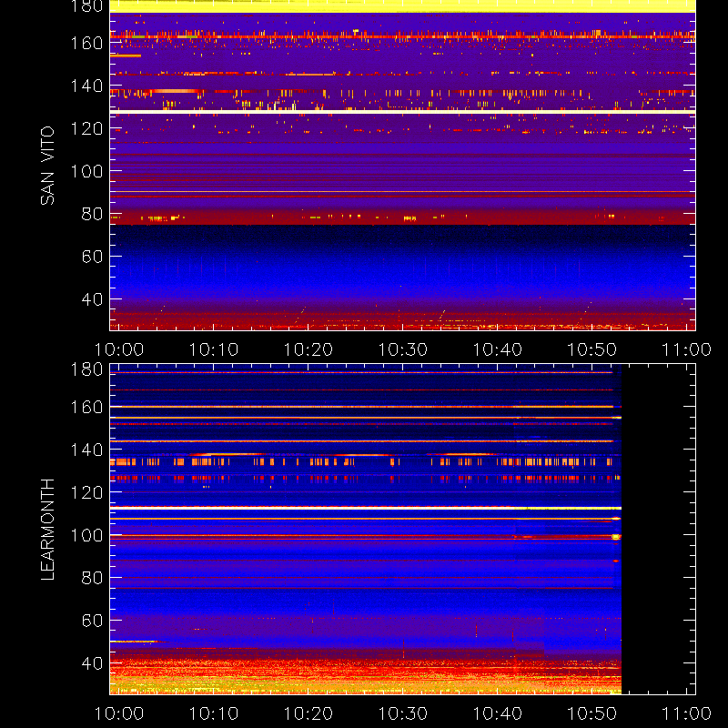Select the 80 tick label on Learmonth plot

92,578
